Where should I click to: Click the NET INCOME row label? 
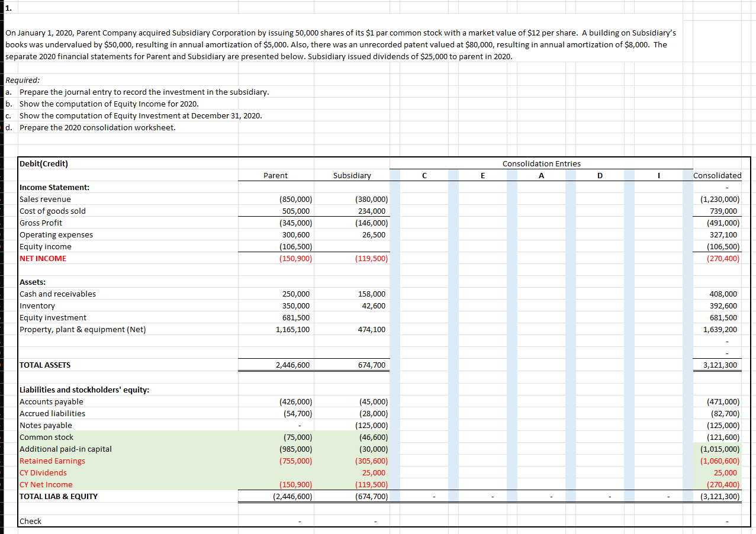[41, 258]
